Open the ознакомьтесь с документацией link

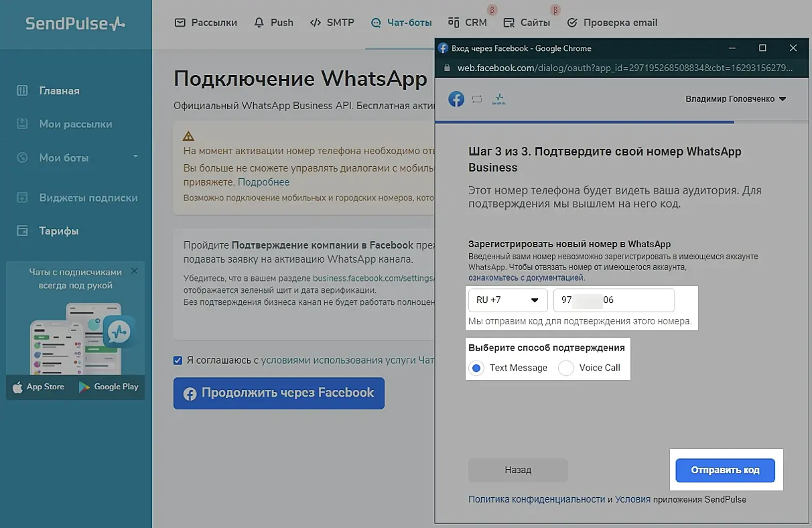(526, 277)
